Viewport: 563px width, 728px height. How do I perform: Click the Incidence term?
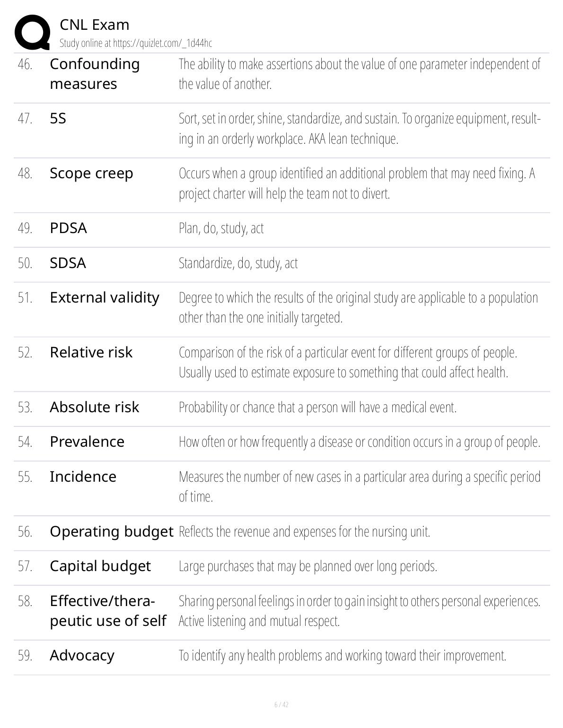coord(83,477)
